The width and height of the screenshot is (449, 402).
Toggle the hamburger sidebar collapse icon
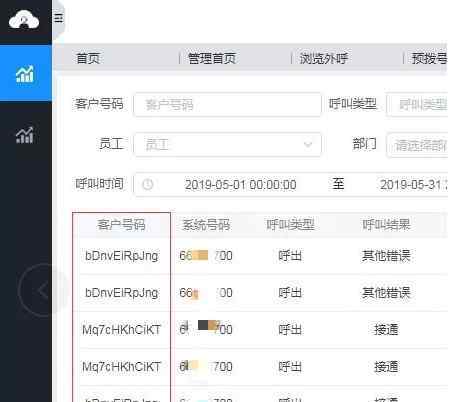(x=59, y=18)
